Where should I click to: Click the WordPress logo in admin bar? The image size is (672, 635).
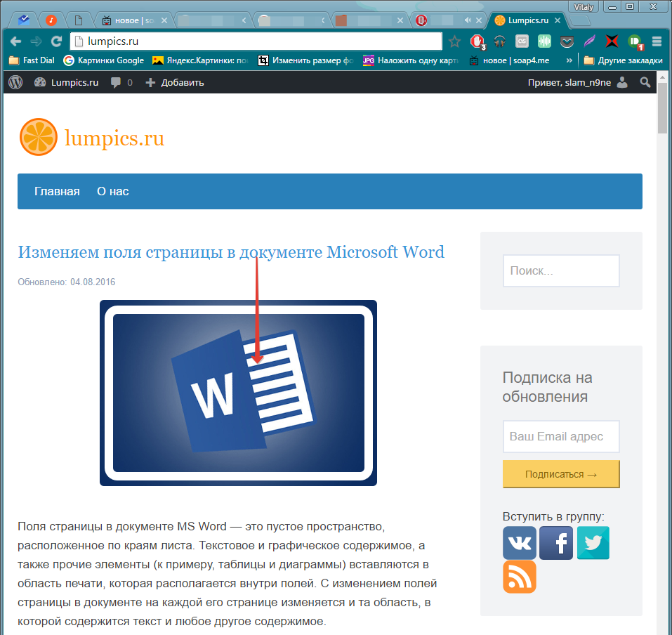coord(15,82)
